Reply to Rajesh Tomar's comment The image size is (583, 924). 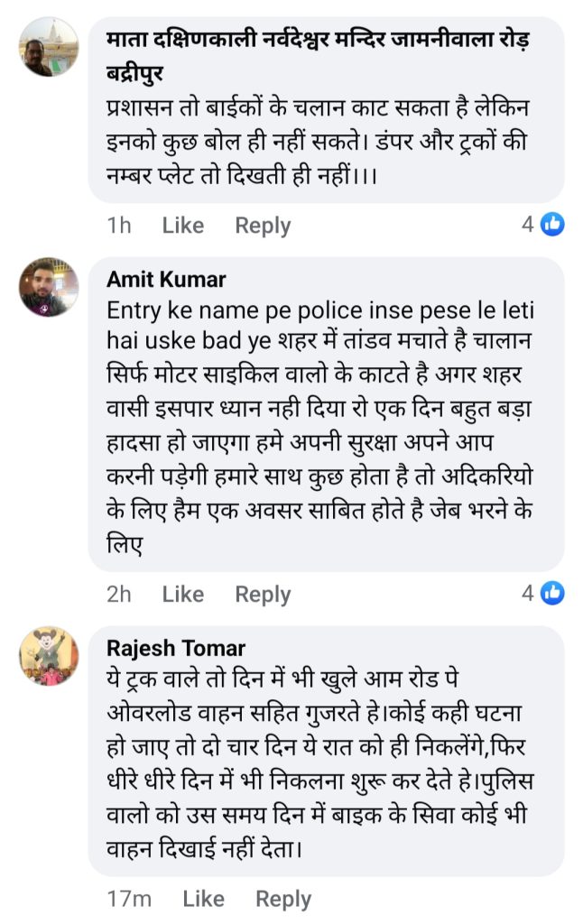coord(283,899)
